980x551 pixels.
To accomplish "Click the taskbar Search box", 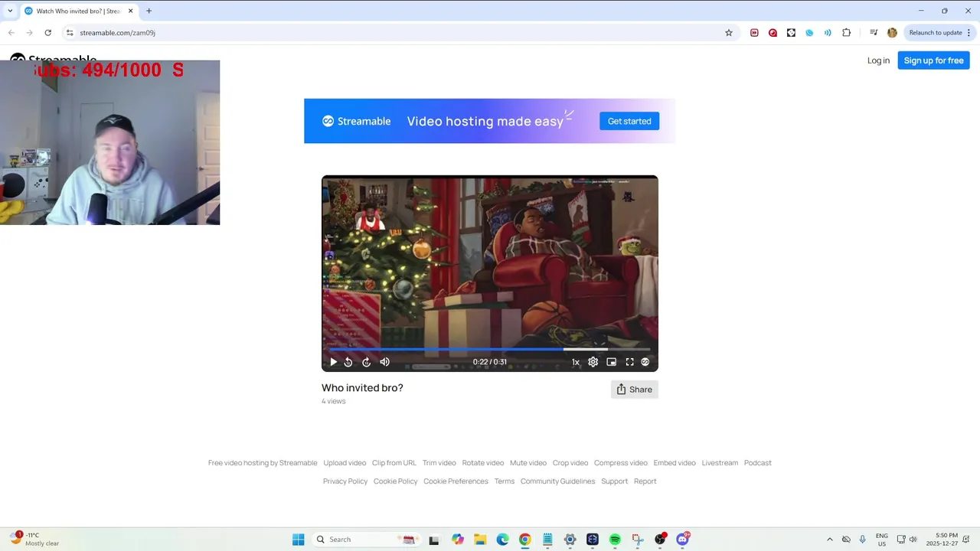I will pyautogui.click(x=366, y=540).
